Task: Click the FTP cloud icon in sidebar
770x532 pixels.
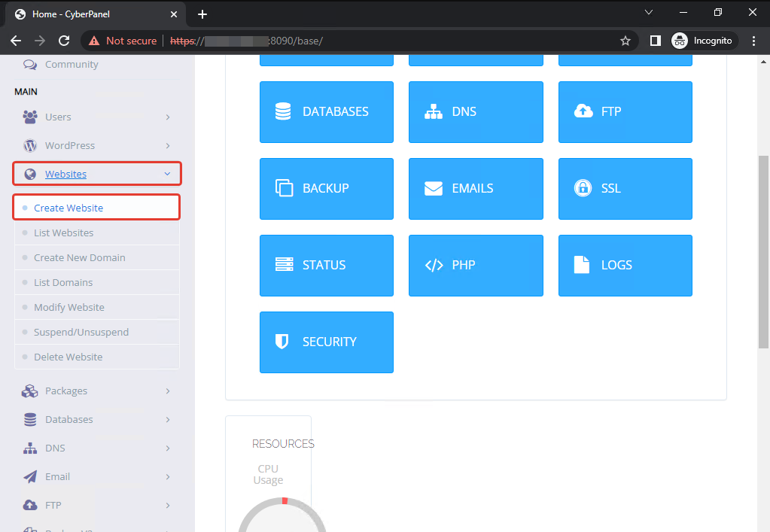Action: [x=30, y=505]
